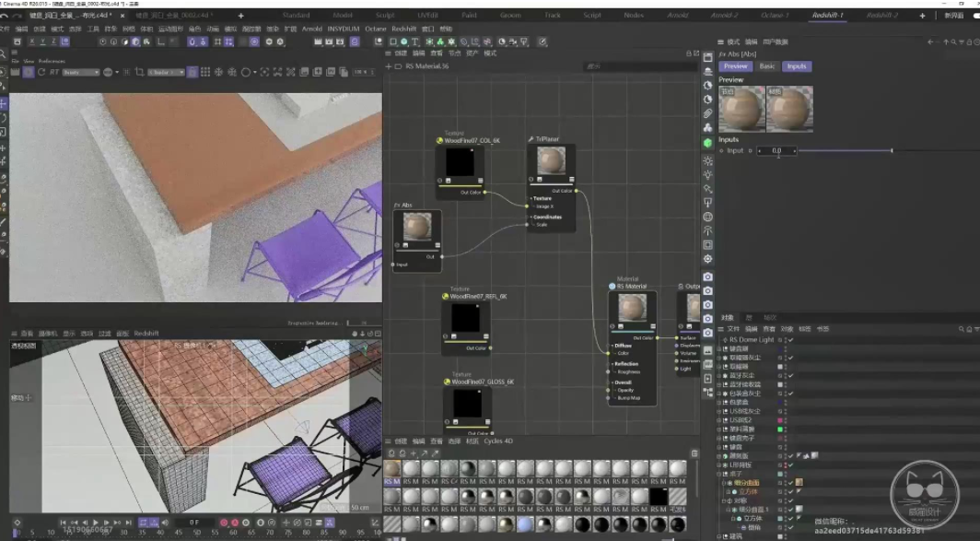Open the Cycles 4D menu in material manager
This screenshot has height=541, width=980.
click(x=498, y=441)
